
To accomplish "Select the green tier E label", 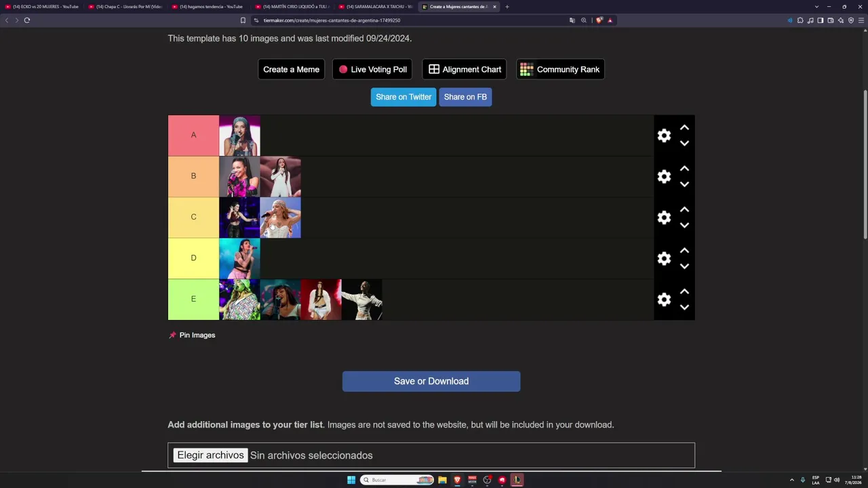I will click(193, 299).
